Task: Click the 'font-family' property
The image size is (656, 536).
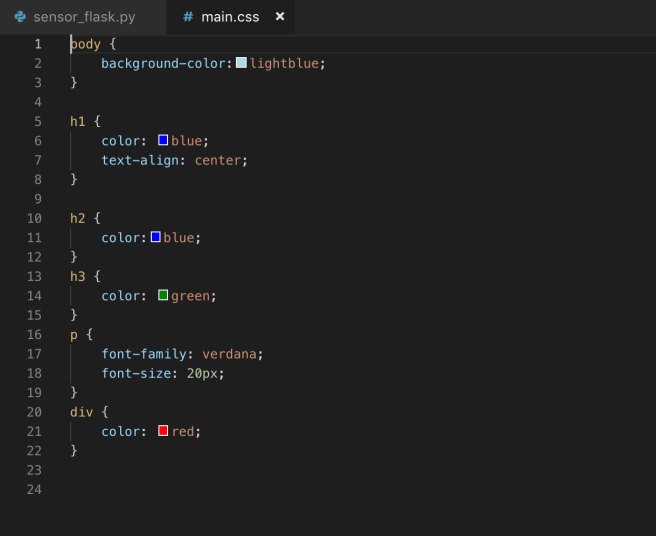Action: coord(144,354)
